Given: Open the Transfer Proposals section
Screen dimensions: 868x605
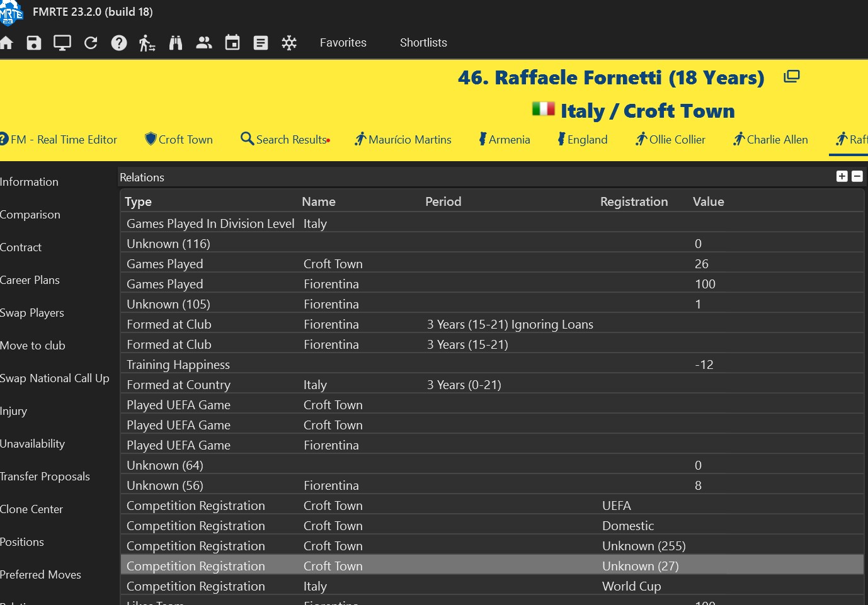Looking at the screenshot, I should [x=45, y=477].
